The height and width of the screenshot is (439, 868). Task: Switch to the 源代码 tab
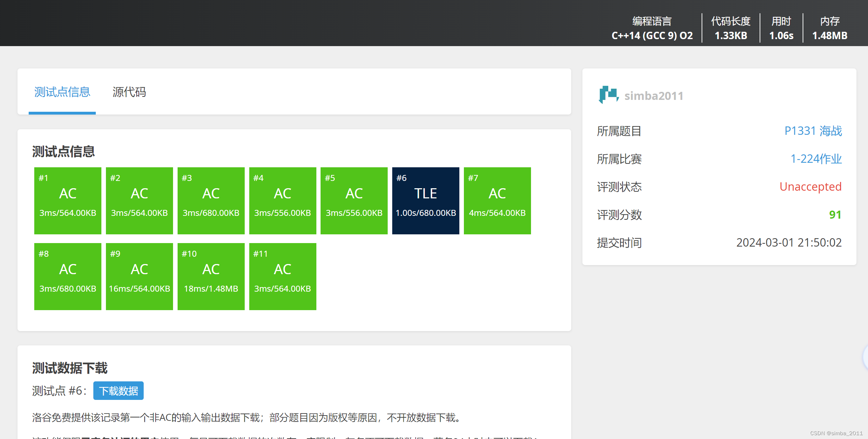click(129, 92)
